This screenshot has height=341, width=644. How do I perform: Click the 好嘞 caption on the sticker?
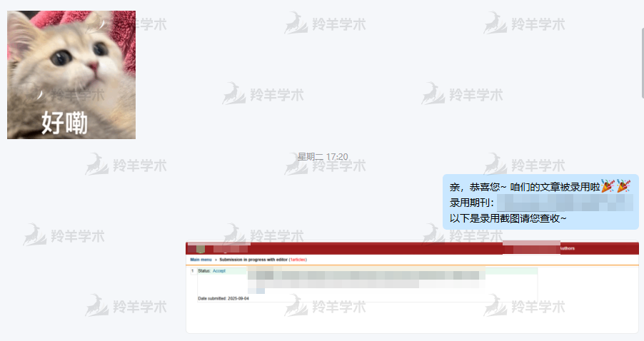pos(64,123)
